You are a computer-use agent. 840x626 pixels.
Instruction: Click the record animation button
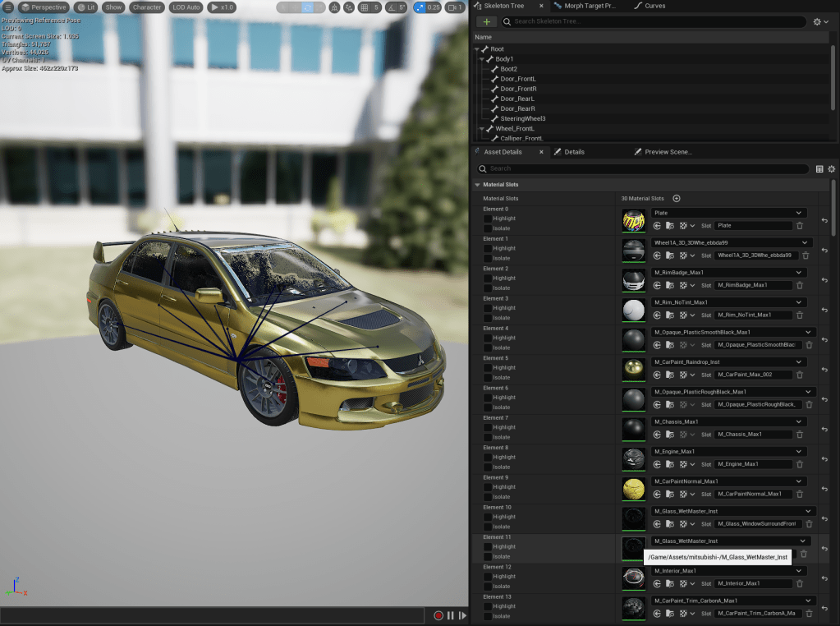438,615
